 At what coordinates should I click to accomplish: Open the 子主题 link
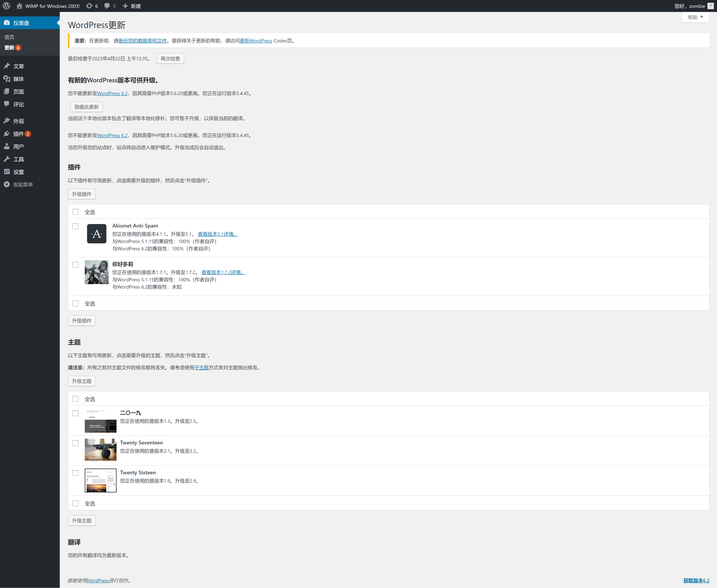(201, 368)
